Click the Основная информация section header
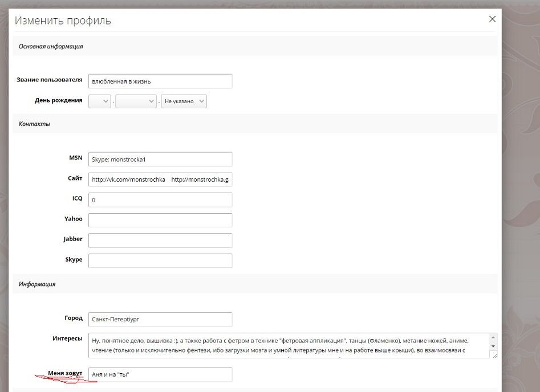540x392 pixels. 51,47
